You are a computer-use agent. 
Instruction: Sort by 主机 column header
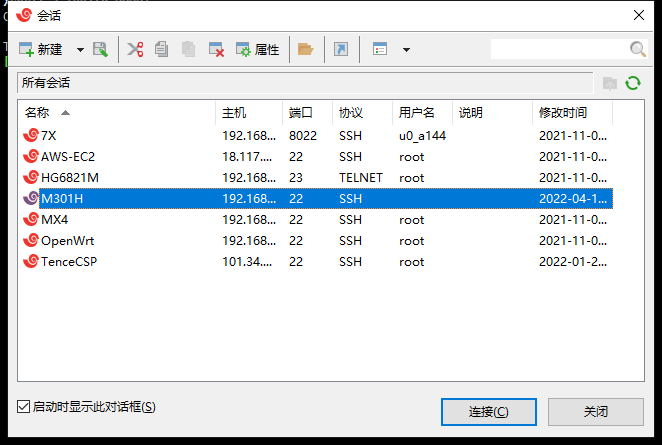point(249,113)
